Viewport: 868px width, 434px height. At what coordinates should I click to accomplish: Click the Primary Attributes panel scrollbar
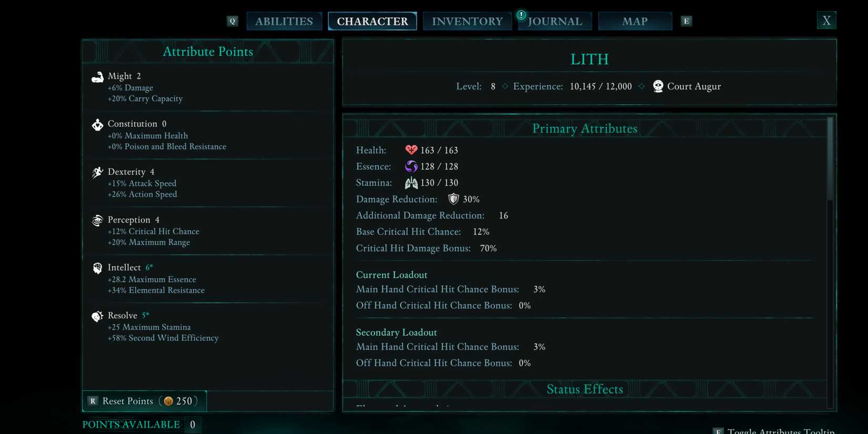(830, 159)
